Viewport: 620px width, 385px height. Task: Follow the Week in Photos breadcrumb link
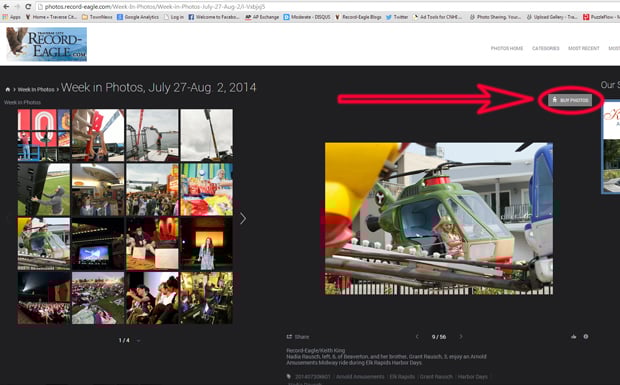(36, 90)
